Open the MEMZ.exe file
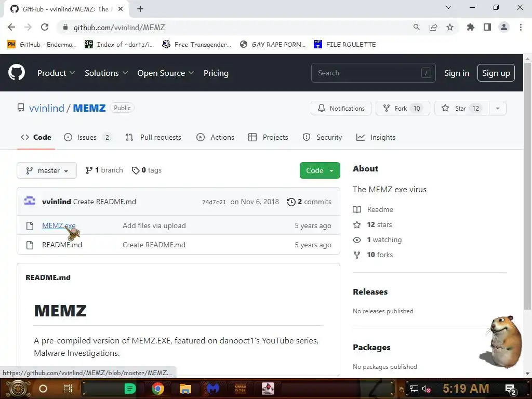Viewport: 532px width, 399px height. (x=59, y=225)
